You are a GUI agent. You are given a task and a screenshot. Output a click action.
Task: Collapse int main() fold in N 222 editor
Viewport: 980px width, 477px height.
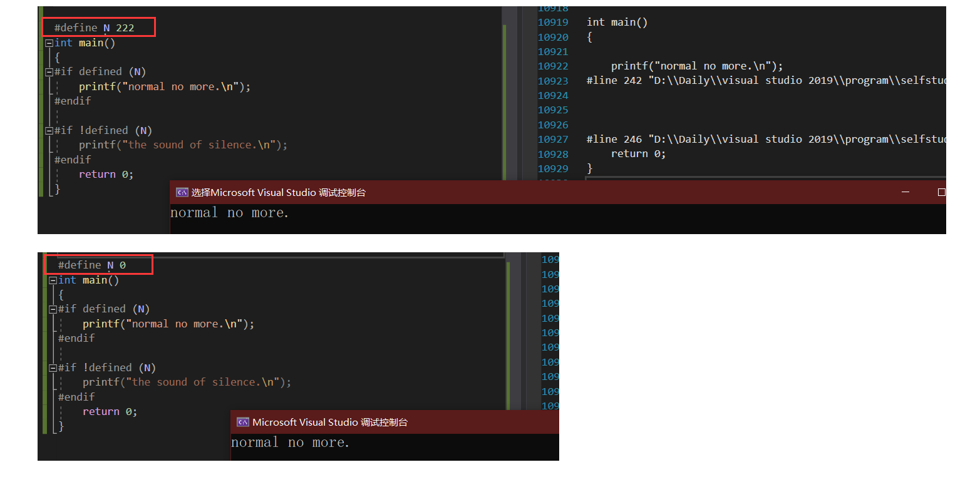(x=49, y=43)
